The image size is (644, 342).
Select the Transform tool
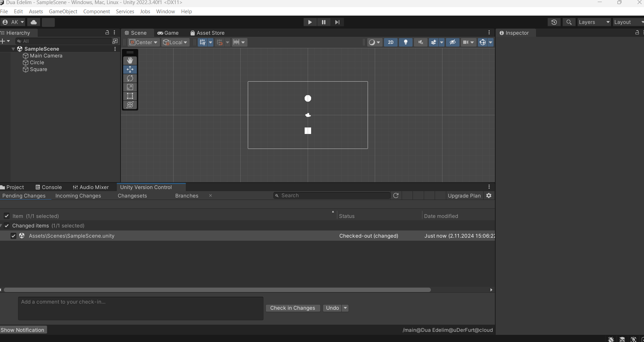point(130,105)
